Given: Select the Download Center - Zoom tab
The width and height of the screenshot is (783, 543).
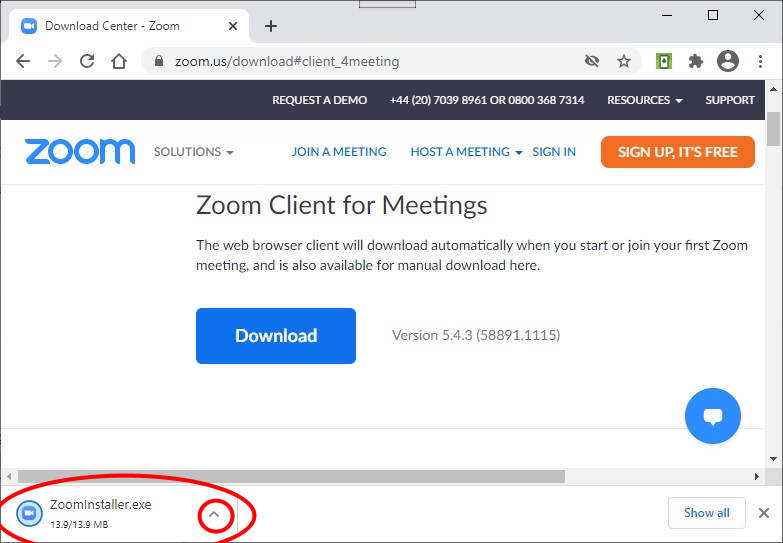Looking at the screenshot, I should 112,26.
